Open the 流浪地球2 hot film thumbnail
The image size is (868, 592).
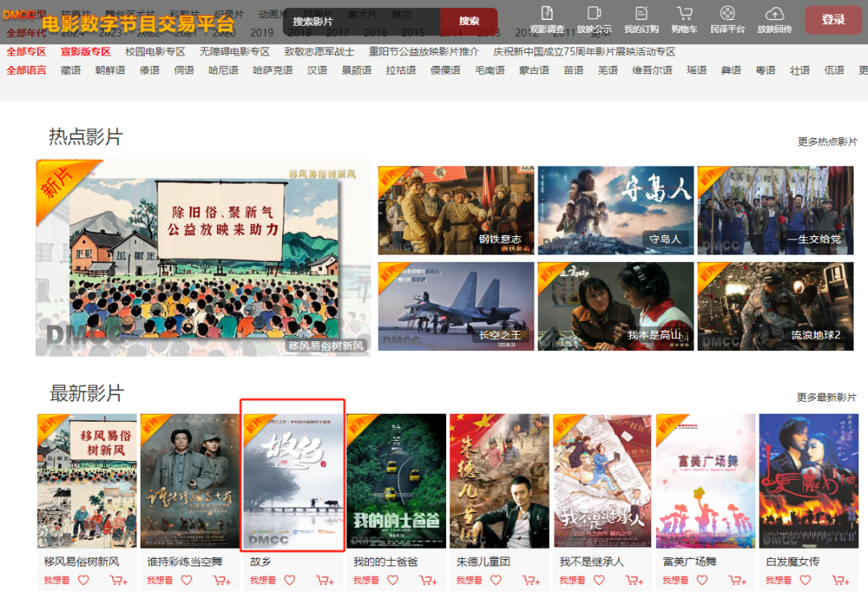click(776, 307)
